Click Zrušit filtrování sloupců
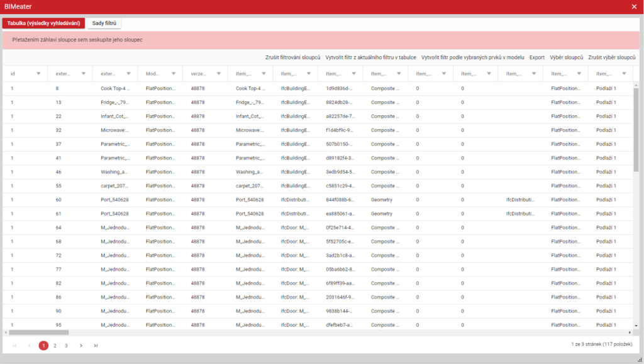 point(292,57)
